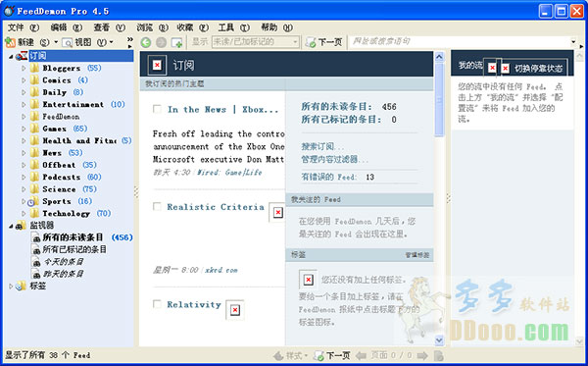This screenshot has width=588, height=366.
Task: Click icon next to 今天的条目 watch
Action: 36,262
